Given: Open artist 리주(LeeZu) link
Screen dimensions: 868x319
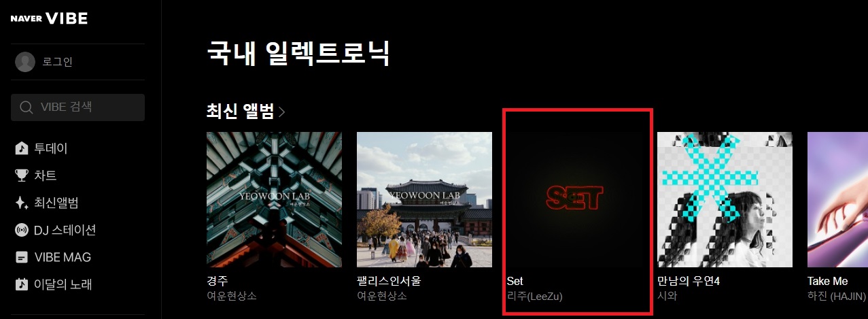Looking at the screenshot, I should 535,297.
